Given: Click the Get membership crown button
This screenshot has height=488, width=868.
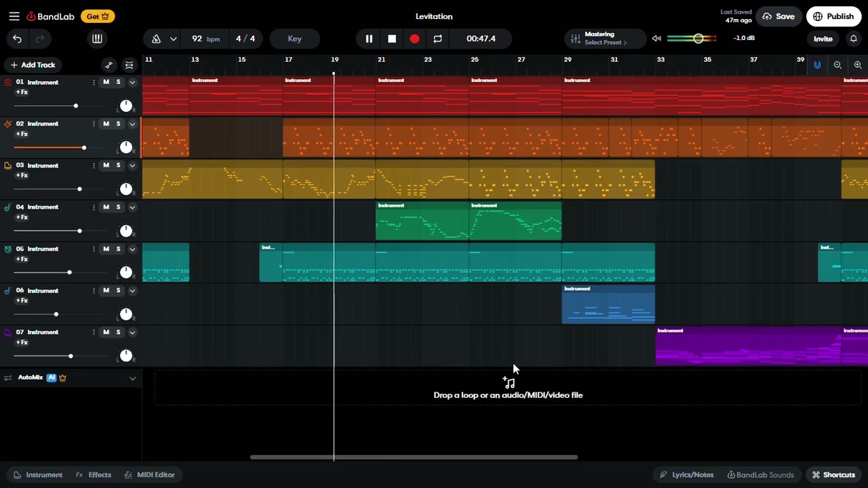Looking at the screenshot, I should pyautogui.click(x=98, y=16).
